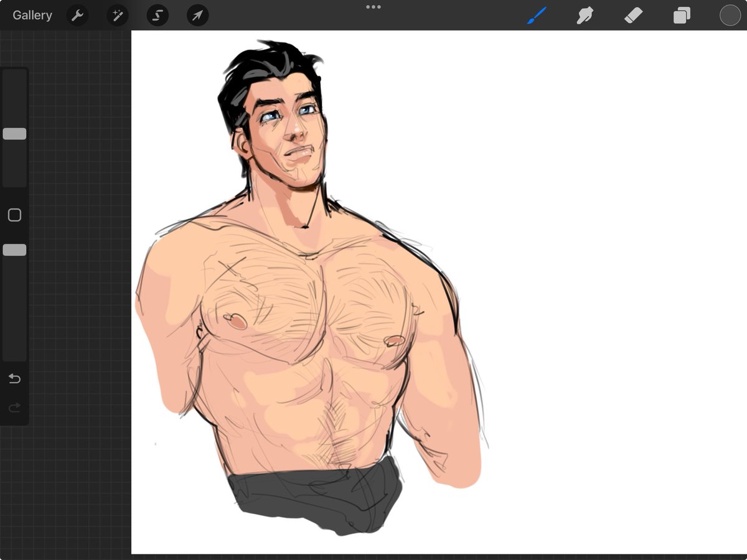
Task: Redo the last undone stroke
Action: point(14,408)
